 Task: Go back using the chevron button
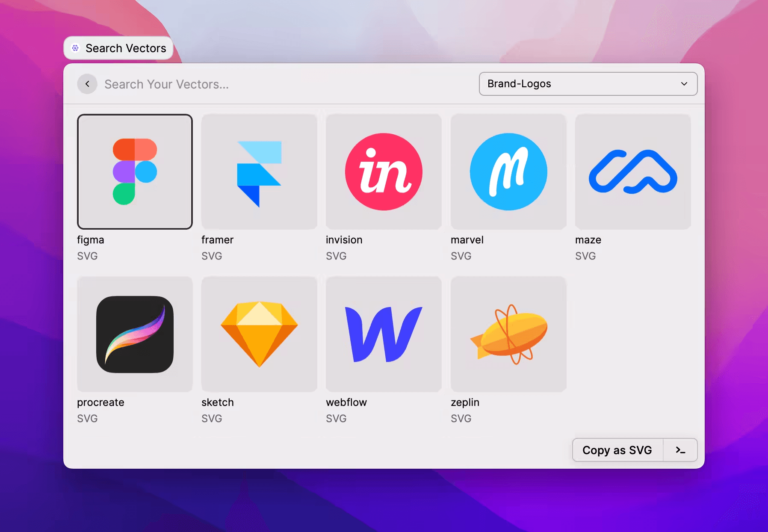click(87, 84)
